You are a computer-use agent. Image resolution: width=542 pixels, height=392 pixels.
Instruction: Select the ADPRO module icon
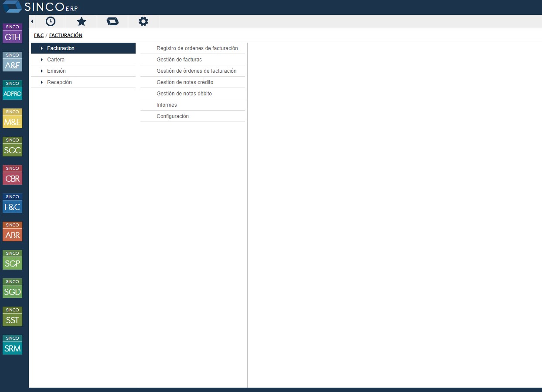click(12, 90)
